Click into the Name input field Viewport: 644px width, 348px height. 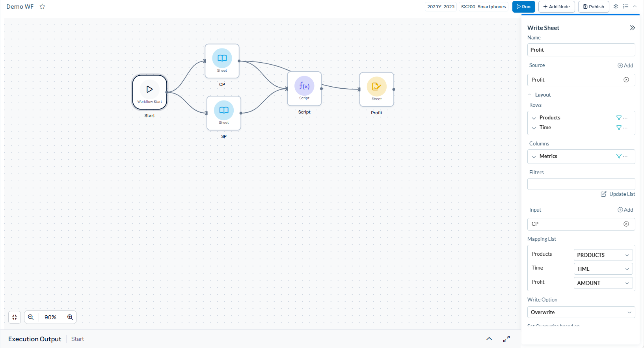tap(581, 50)
